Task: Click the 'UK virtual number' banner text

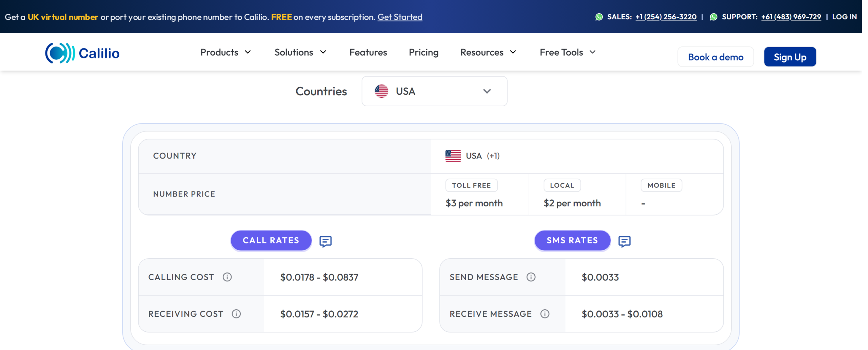Action: [63, 17]
